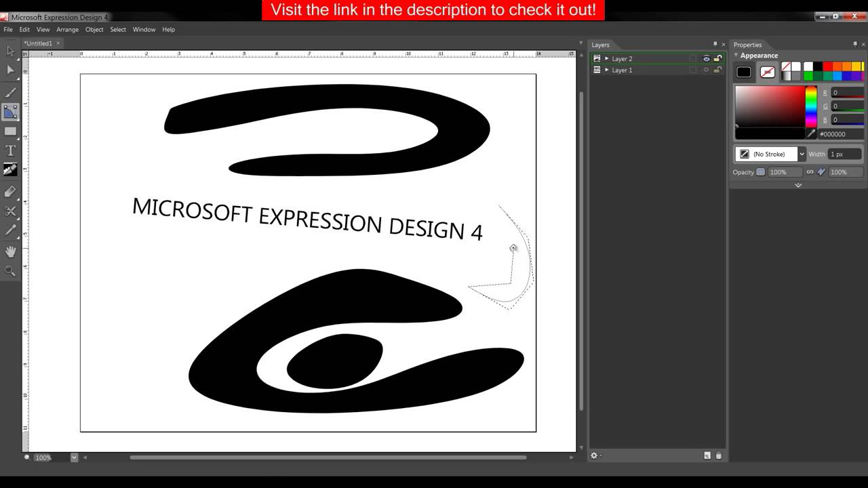Pin the Layers panel

click(x=715, y=45)
